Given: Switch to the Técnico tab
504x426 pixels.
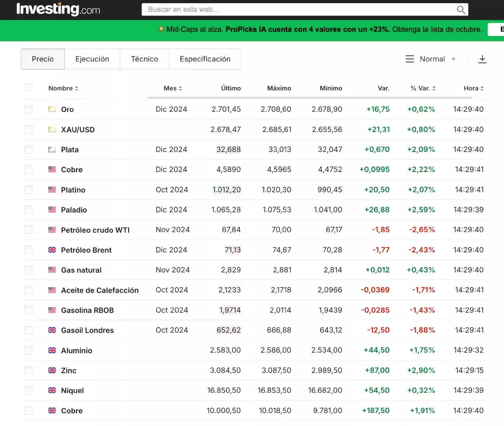Looking at the screenshot, I should tap(144, 59).
